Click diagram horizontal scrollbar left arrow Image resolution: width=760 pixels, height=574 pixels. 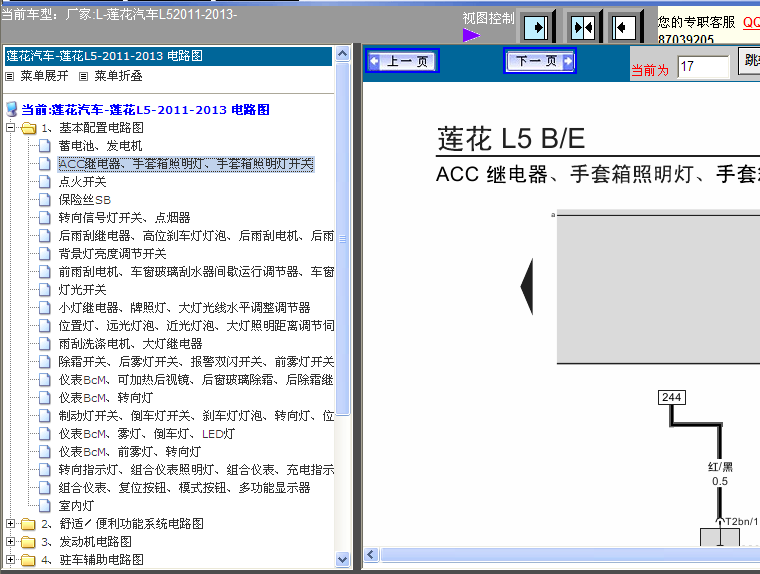(371, 554)
